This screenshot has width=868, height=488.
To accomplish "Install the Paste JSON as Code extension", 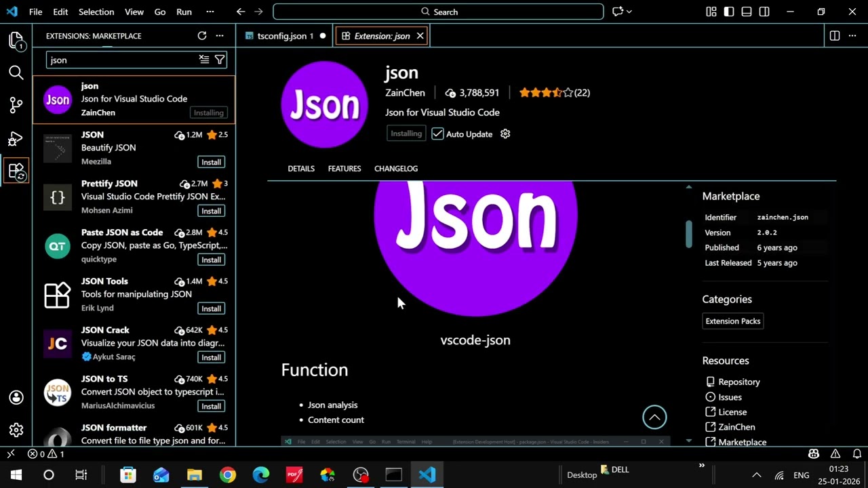I will (x=211, y=260).
